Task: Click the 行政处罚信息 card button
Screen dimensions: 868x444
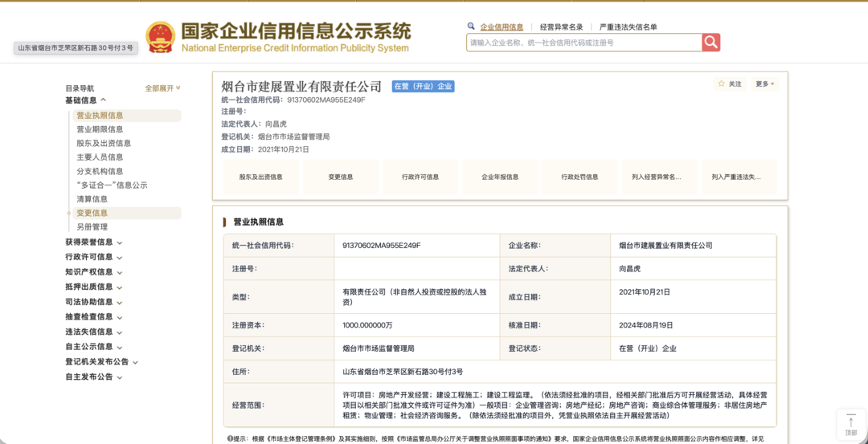Action: (579, 177)
